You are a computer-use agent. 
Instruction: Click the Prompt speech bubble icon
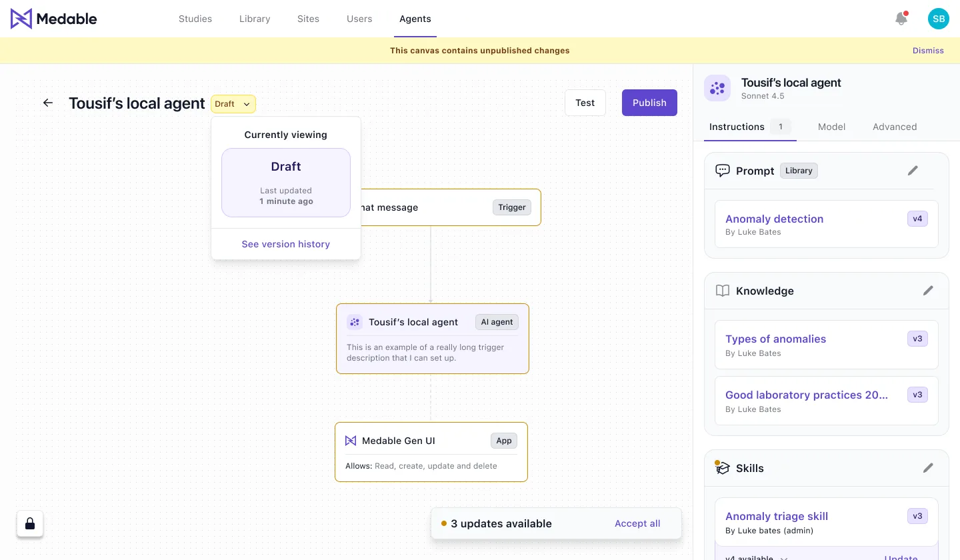click(x=723, y=171)
